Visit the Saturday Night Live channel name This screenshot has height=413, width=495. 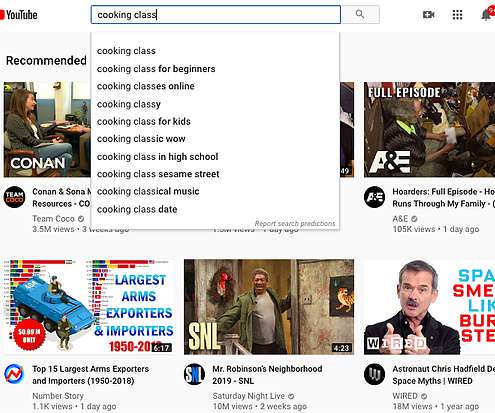pos(249,396)
